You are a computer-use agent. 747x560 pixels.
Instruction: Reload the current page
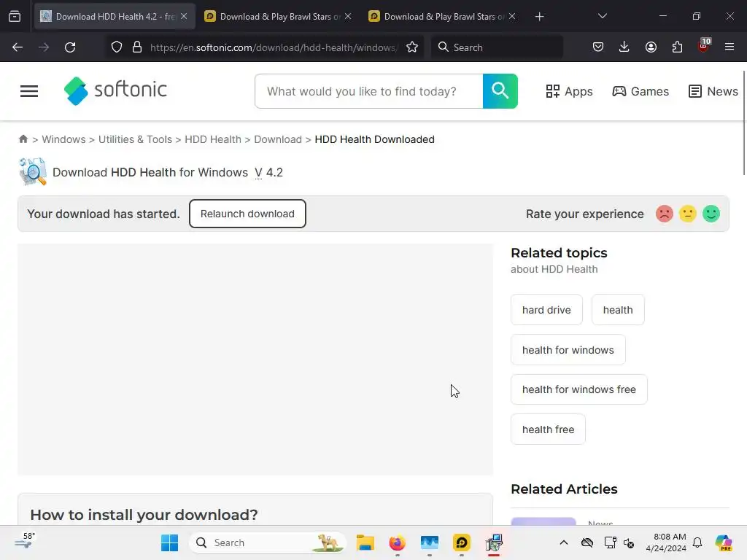(x=70, y=47)
